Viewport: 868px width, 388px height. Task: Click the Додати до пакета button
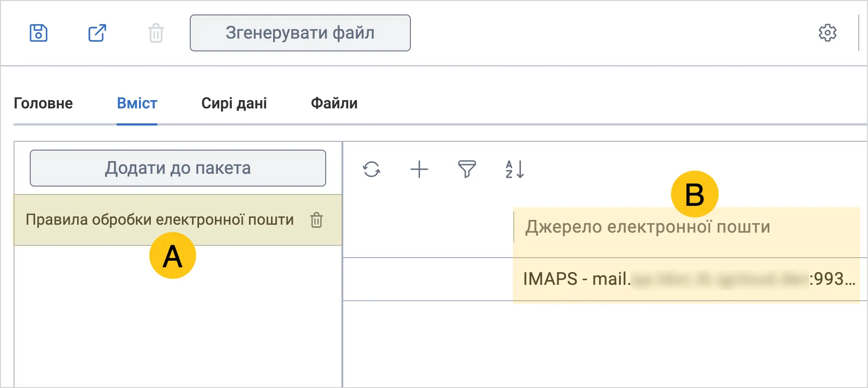[x=178, y=168]
